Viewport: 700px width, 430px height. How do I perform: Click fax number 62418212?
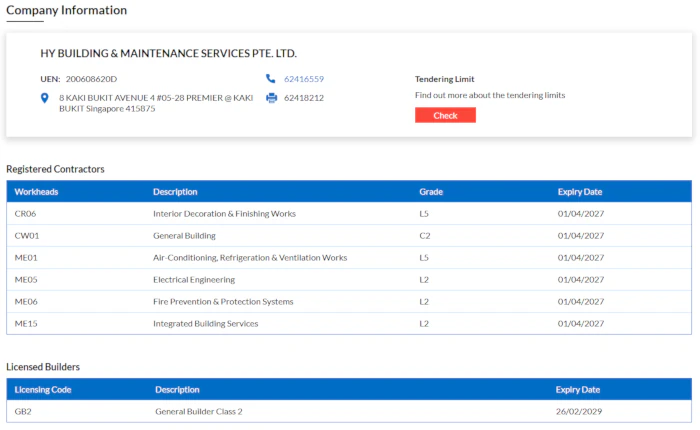coord(304,98)
